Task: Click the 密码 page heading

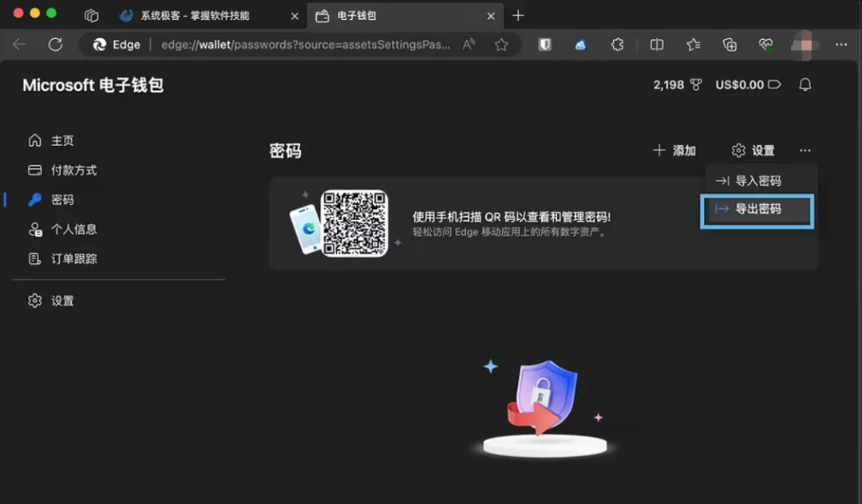Action: click(x=285, y=151)
